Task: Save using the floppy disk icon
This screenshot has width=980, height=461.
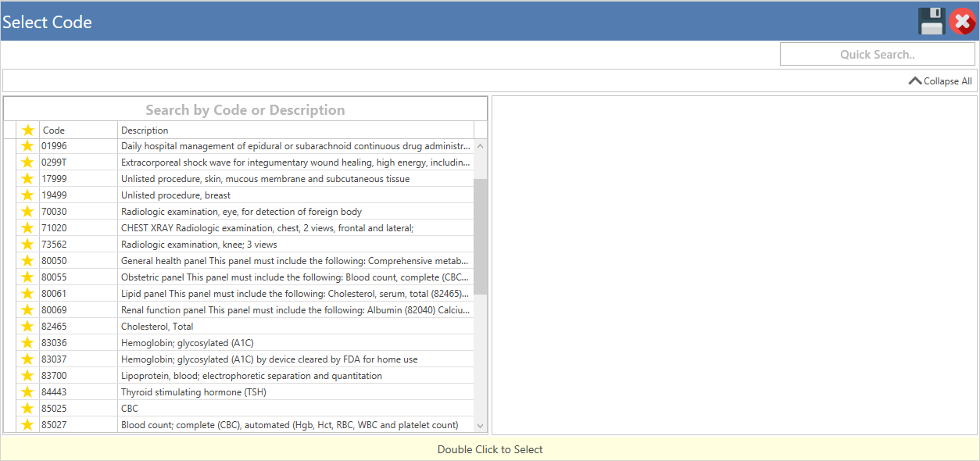Action: tap(932, 21)
